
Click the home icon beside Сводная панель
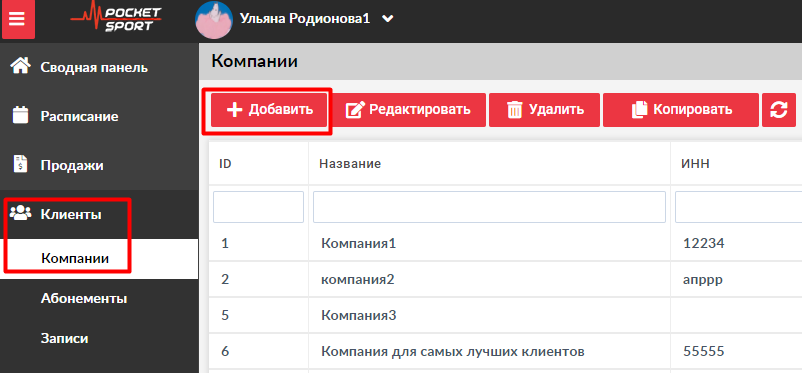coord(20,67)
